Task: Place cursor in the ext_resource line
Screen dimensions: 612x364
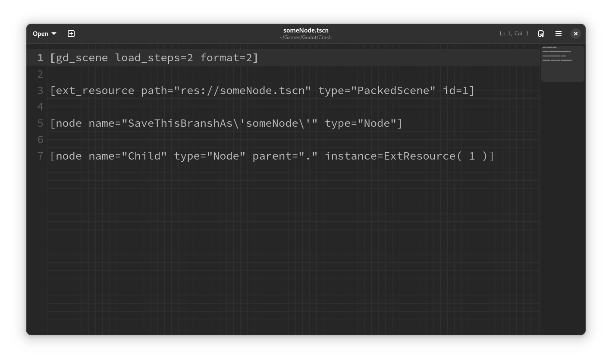Action: (x=259, y=91)
